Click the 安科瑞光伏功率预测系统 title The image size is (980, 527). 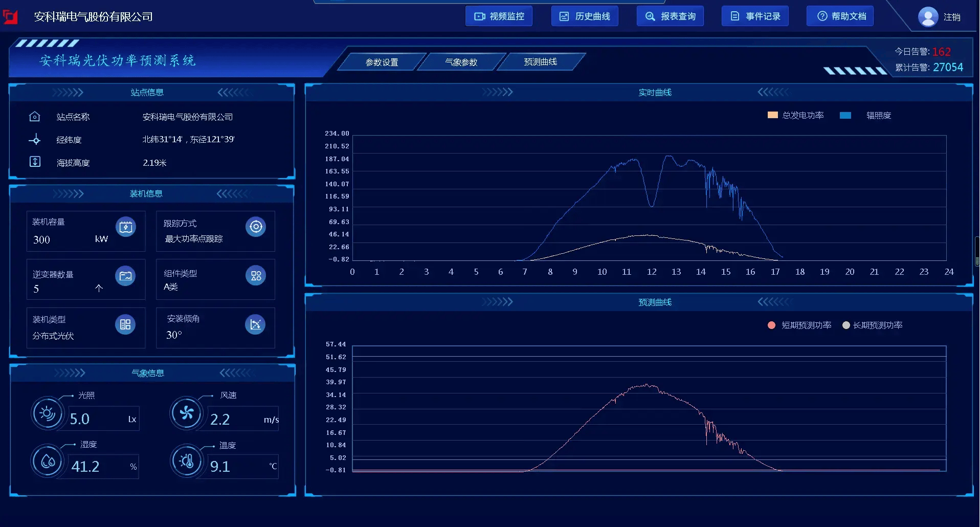(118, 60)
